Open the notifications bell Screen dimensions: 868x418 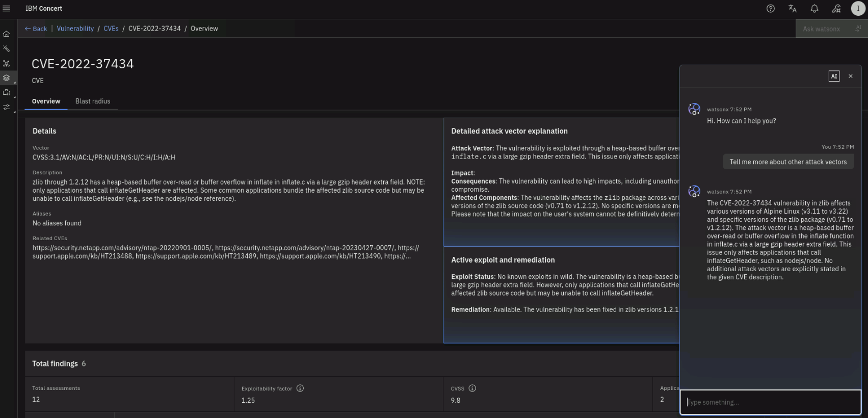pyautogui.click(x=814, y=9)
